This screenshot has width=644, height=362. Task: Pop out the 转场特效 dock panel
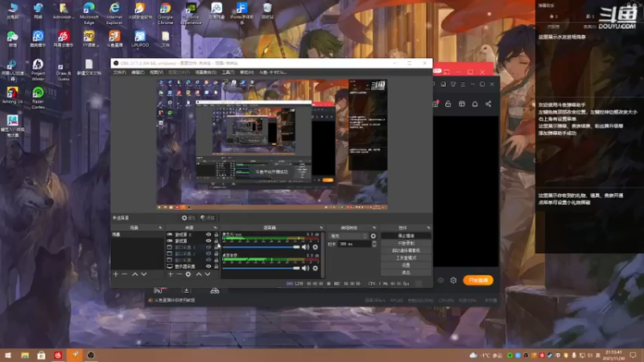(374, 228)
